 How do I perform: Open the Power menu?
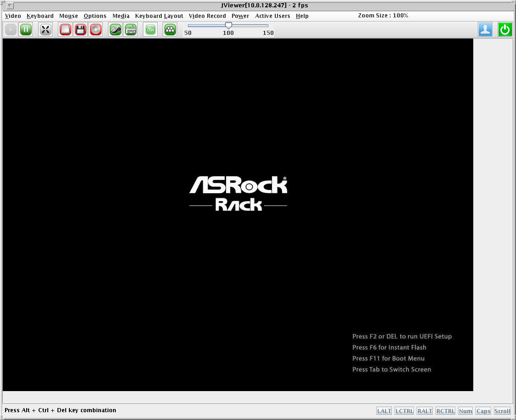tap(240, 16)
